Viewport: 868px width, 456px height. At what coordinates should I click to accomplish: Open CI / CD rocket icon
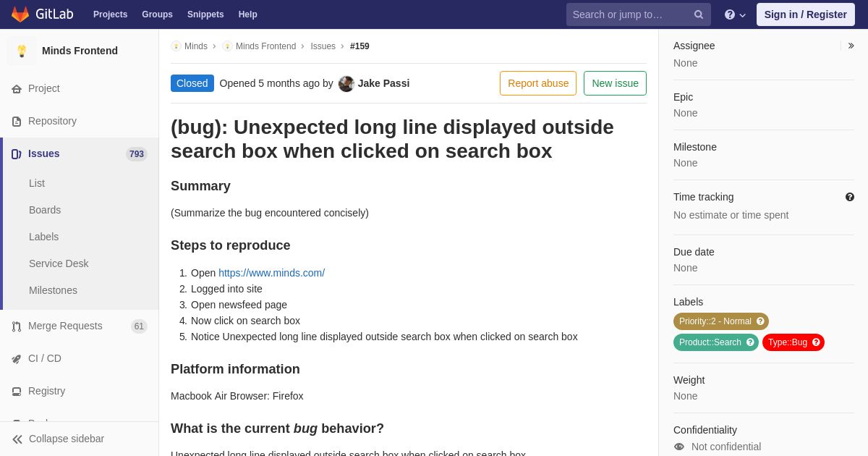click(x=17, y=359)
